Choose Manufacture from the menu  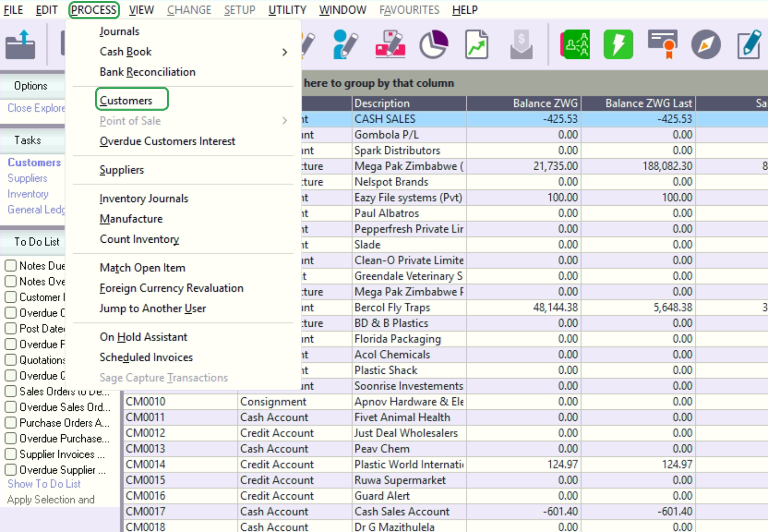coord(131,219)
